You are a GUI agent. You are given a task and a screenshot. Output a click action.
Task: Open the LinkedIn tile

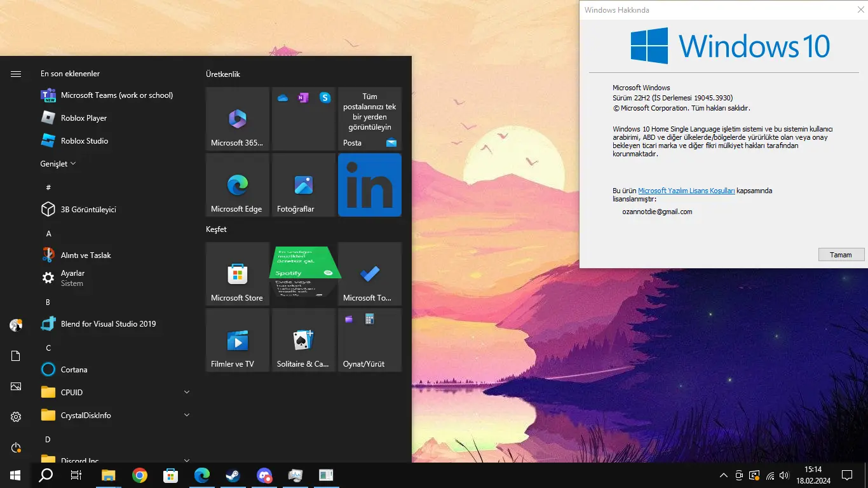[370, 185]
